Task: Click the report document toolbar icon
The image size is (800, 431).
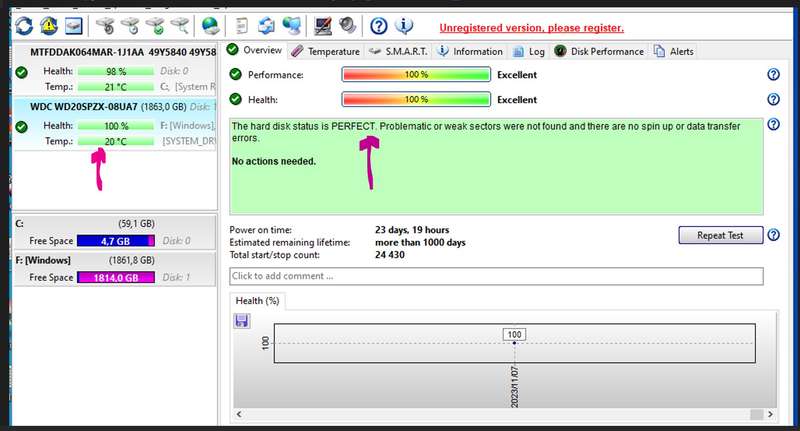Action: pyautogui.click(x=241, y=26)
